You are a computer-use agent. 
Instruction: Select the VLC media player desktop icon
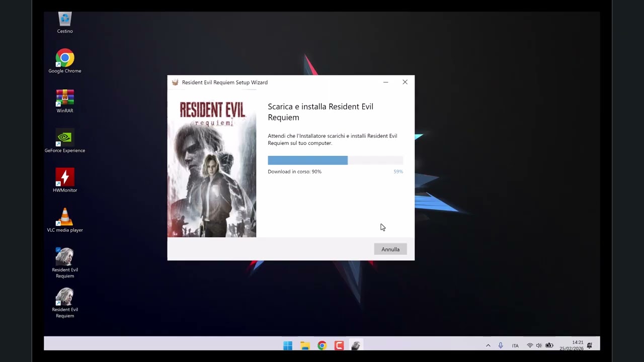[65, 220]
